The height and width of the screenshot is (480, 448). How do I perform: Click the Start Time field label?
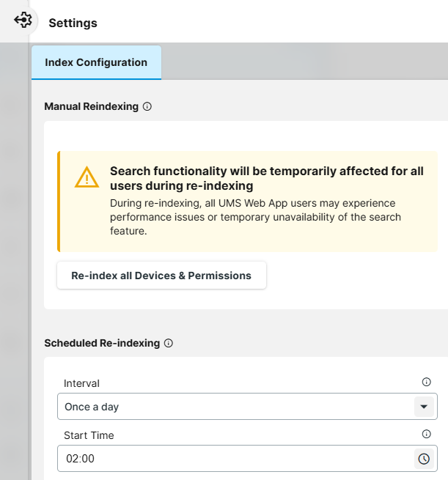[x=89, y=435]
